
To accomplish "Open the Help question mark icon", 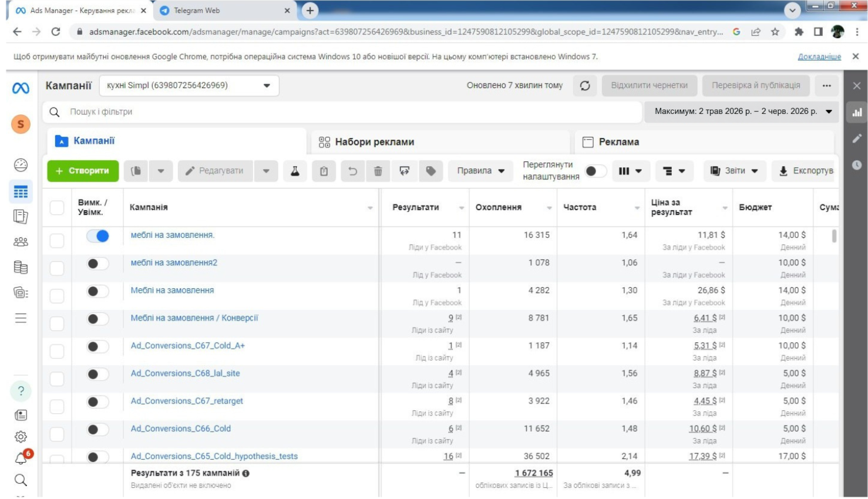I will click(21, 391).
